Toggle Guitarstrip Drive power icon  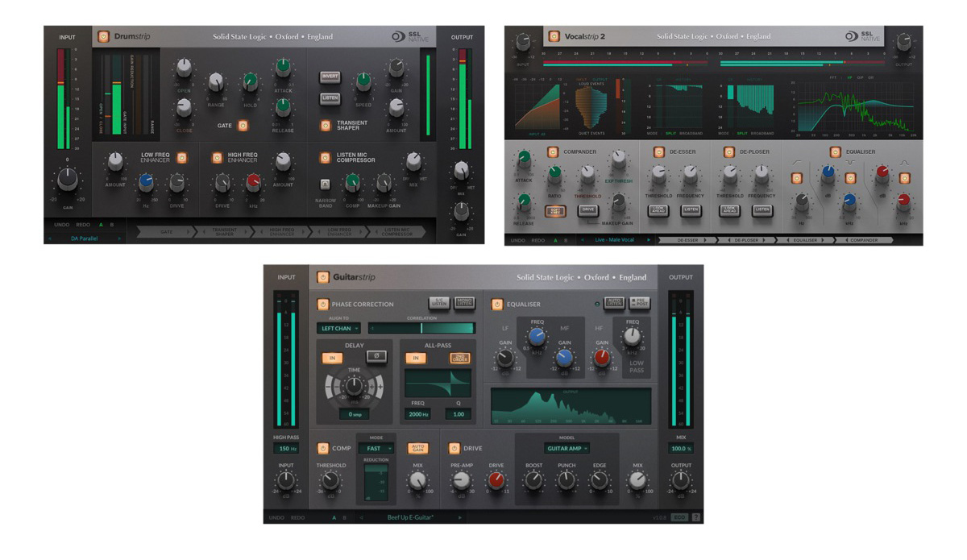tap(454, 448)
